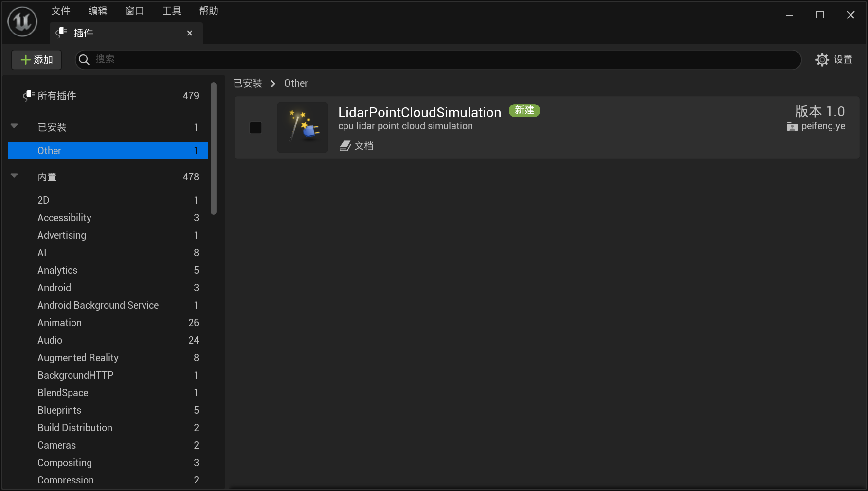Open settings via the gear icon
The image size is (868, 491).
pos(822,59)
